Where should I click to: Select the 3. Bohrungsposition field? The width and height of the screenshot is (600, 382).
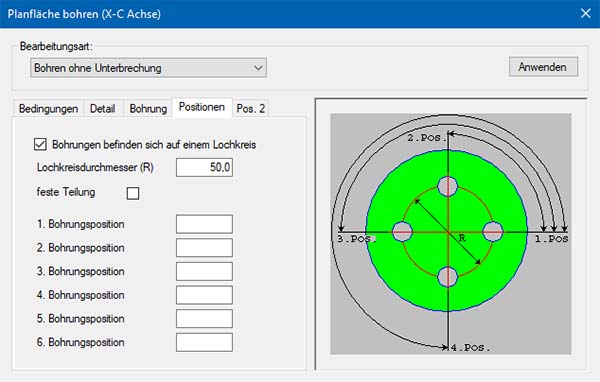204,271
